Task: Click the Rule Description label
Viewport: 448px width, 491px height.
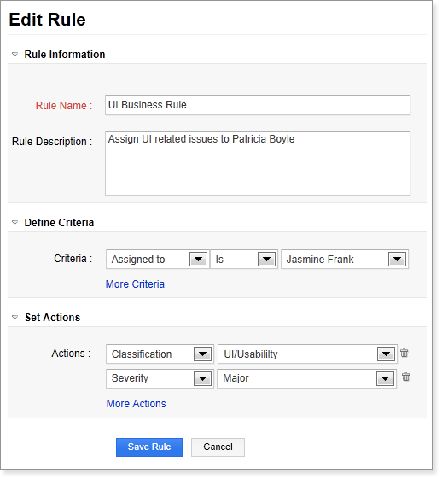Action: tap(52, 142)
